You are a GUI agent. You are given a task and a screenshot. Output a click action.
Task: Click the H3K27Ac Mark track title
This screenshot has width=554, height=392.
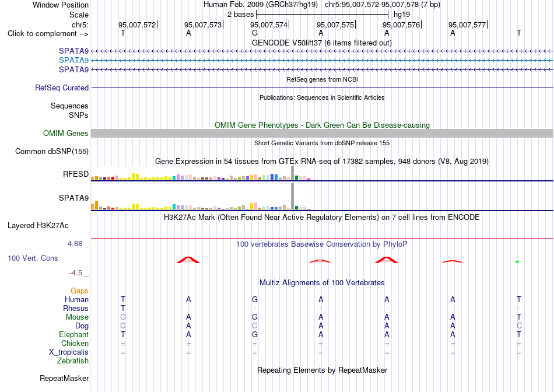tap(322, 218)
